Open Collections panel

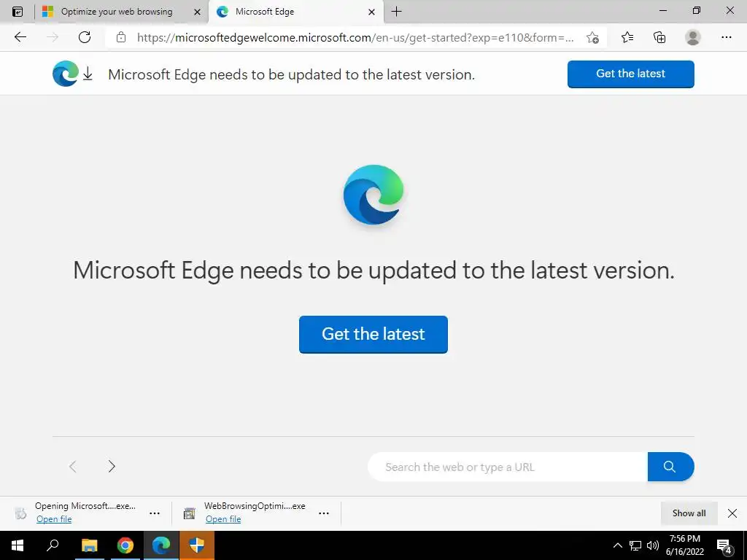(659, 37)
